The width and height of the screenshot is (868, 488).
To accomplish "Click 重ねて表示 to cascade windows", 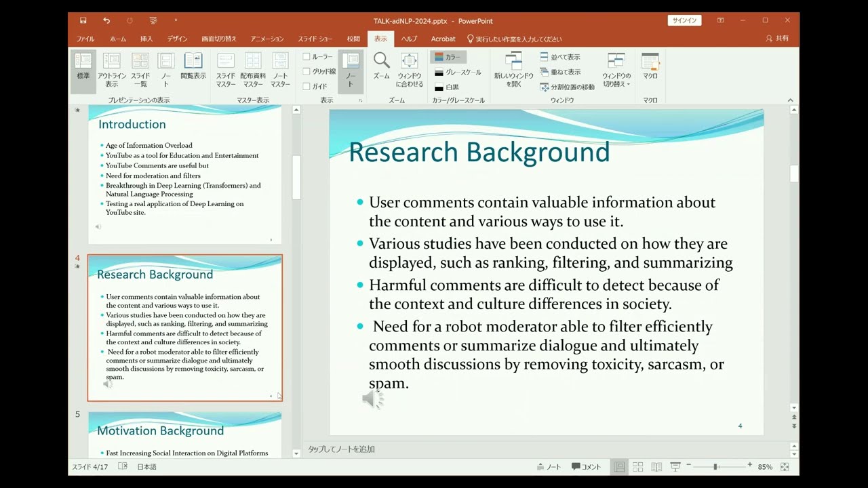I will [560, 72].
